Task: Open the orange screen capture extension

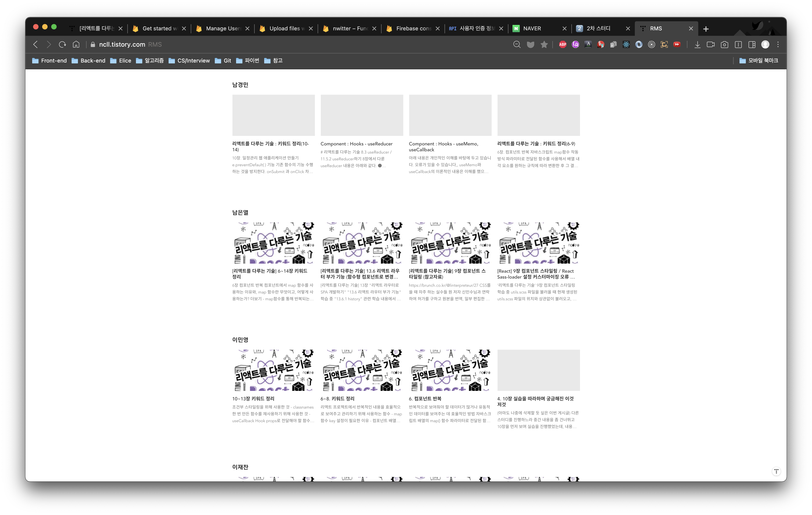Action: pyautogui.click(x=664, y=44)
